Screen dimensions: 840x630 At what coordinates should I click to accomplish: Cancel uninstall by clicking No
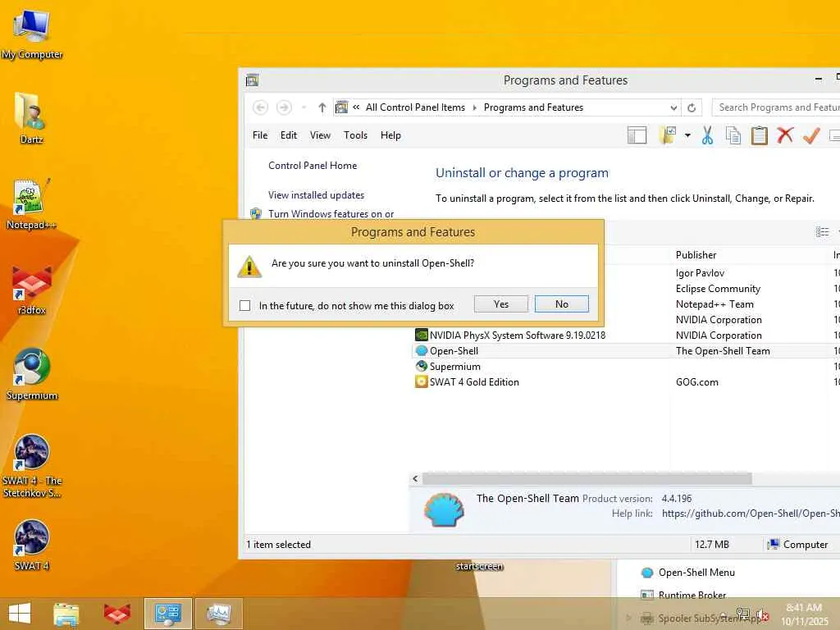[x=561, y=304]
